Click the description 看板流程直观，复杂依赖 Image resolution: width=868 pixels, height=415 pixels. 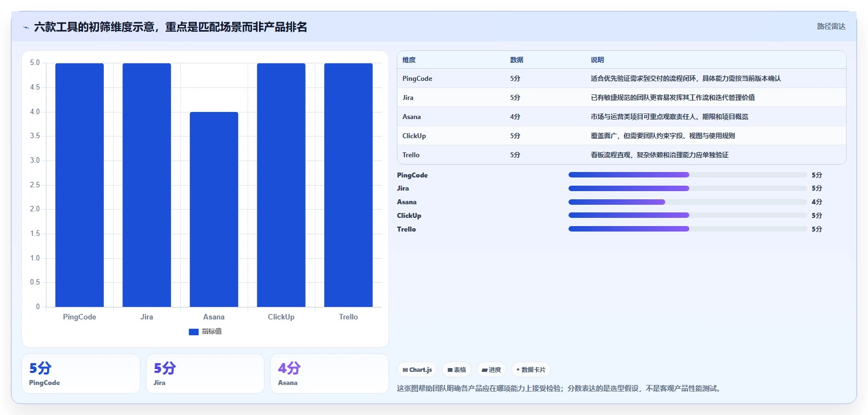(x=659, y=155)
